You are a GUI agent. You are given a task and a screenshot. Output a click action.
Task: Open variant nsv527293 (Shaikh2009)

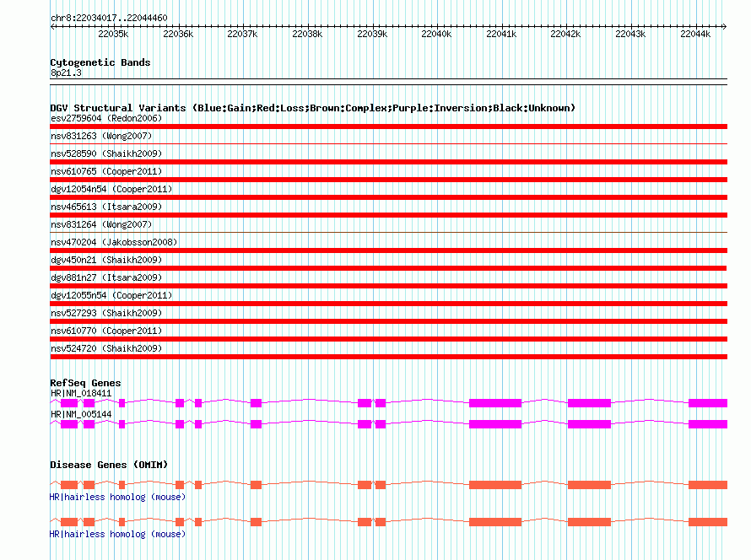coord(106,313)
